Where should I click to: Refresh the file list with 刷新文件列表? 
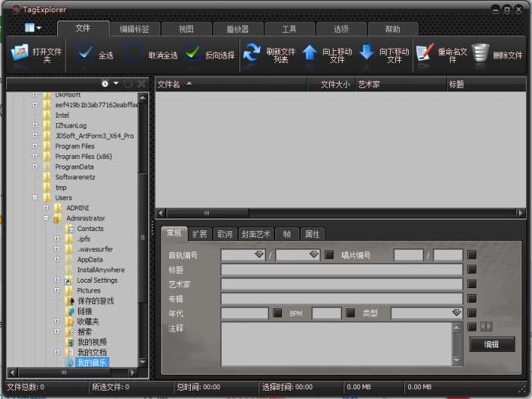click(x=252, y=53)
